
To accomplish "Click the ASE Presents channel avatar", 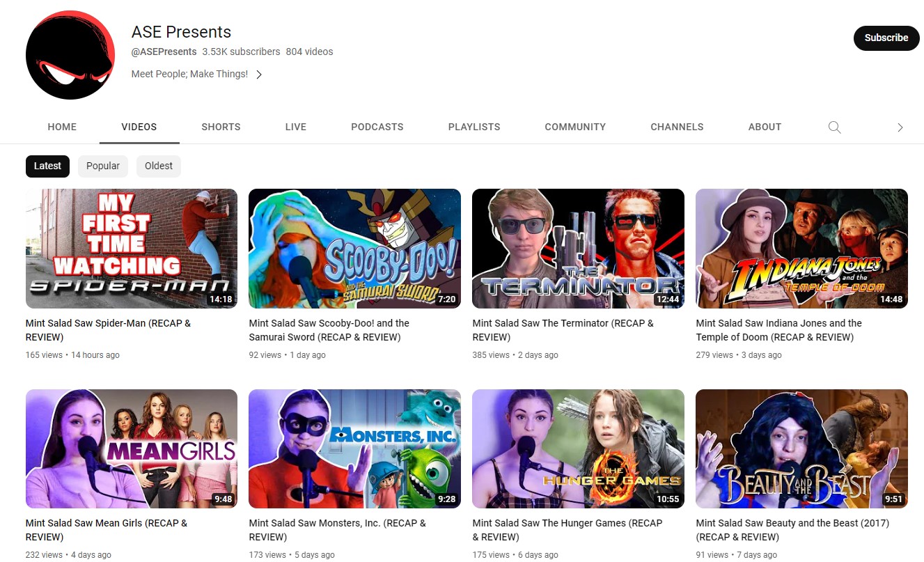I will pyautogui.click(x=70, y=55).
